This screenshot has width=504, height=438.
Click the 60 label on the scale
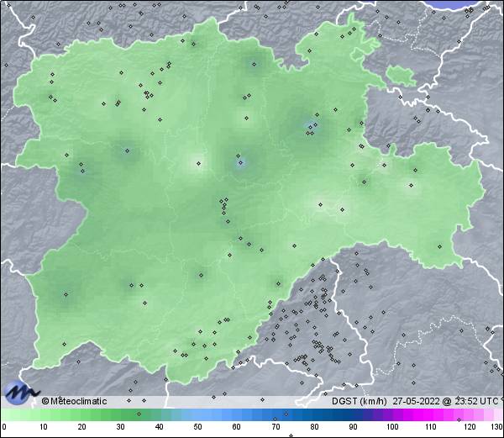pyautogui.click(x=237, y=427)
